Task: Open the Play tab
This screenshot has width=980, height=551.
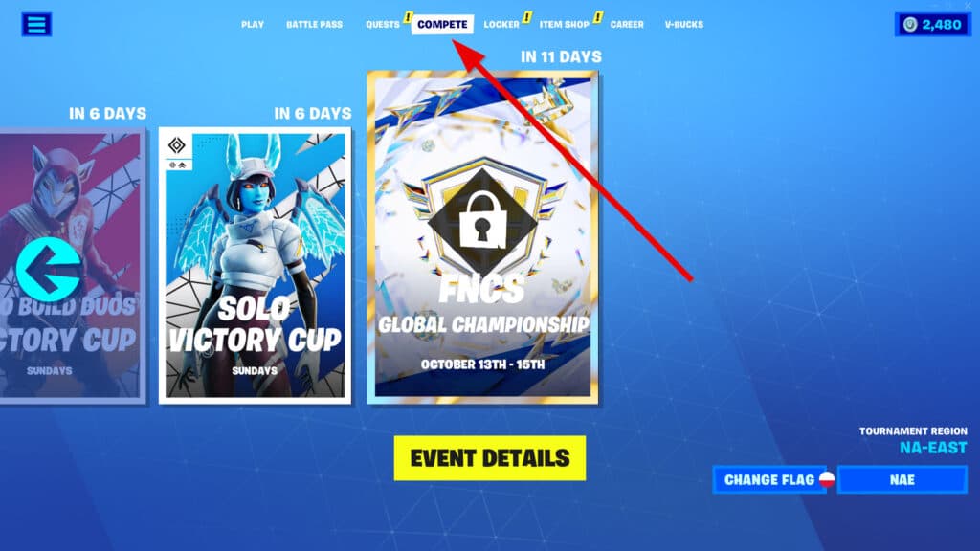Action: pos(253,24)
